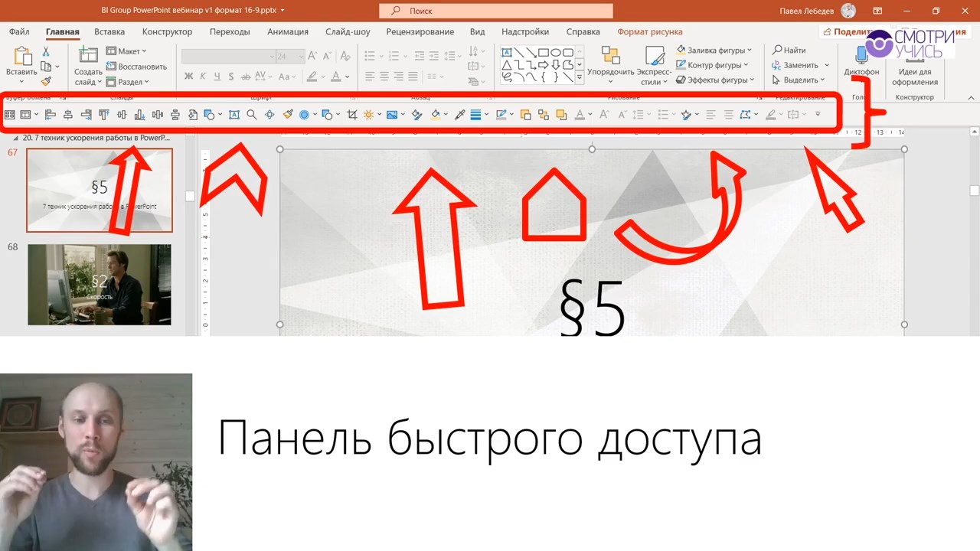This screenshot has height=551, width=980.
Task: Select the eyedropper icon in quick access toolbar
Action: 459,115
